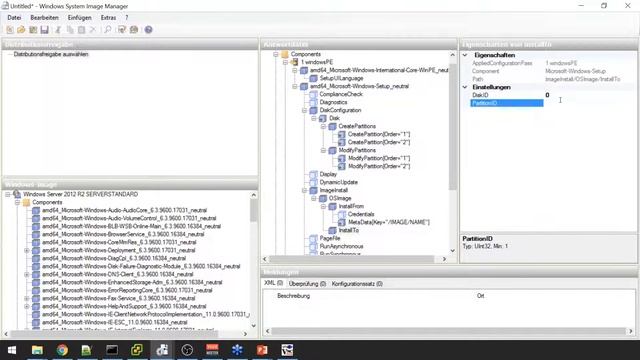640x360 pixels.
Task: Click the last taskbar icon after PowerPoint
Action: (x=287, y=350)
